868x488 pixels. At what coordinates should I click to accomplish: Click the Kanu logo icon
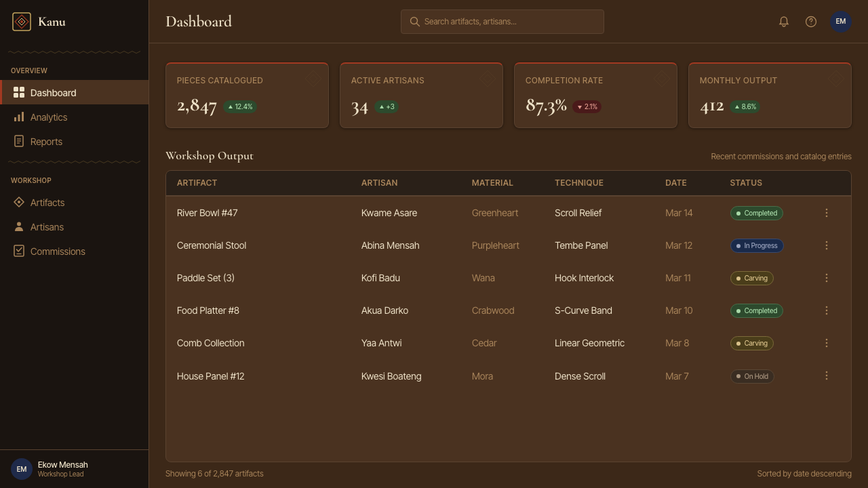(22, 22)
